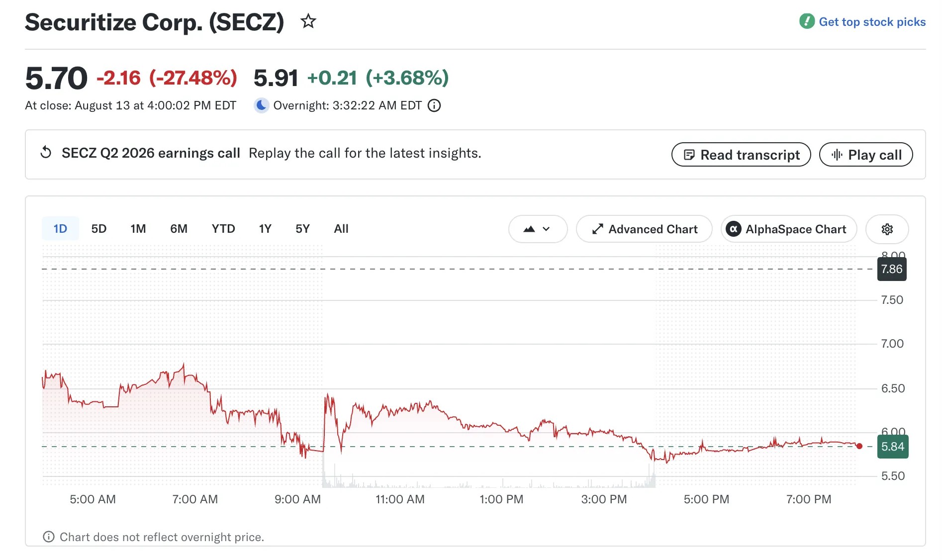Viewport: 942px width, 560px height.
Task: Open the AlphaSpace Chart
Action: coord(789,229)
